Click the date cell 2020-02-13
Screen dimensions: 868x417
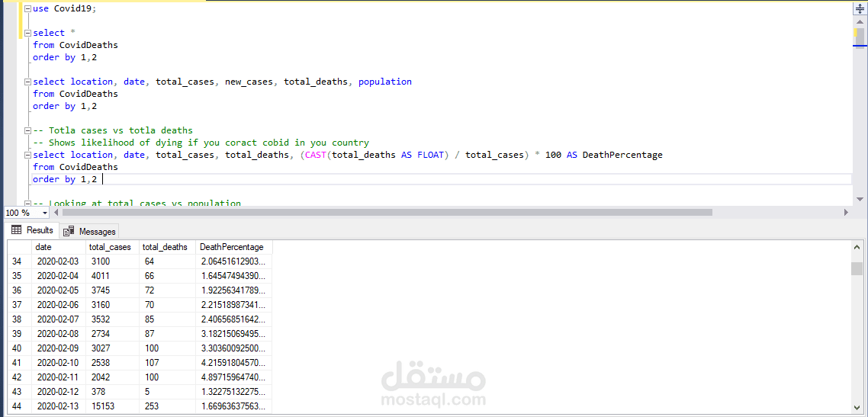(59, 406)
